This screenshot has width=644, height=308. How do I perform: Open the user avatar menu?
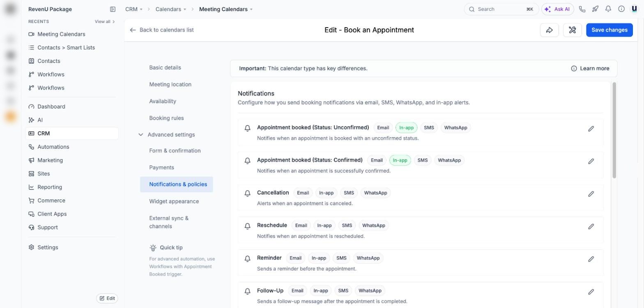pyautogui.click(x=635, y=9)
